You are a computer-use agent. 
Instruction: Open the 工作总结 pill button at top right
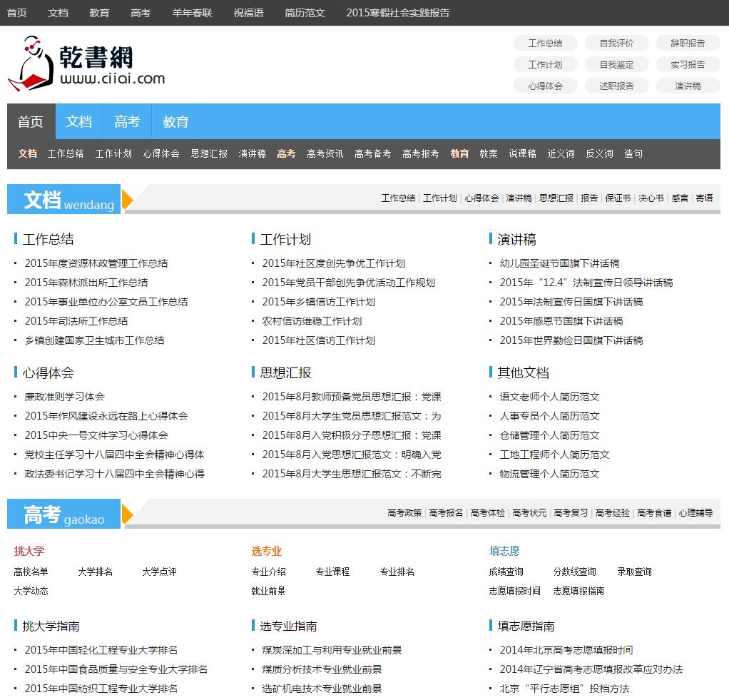pos(545,44)
